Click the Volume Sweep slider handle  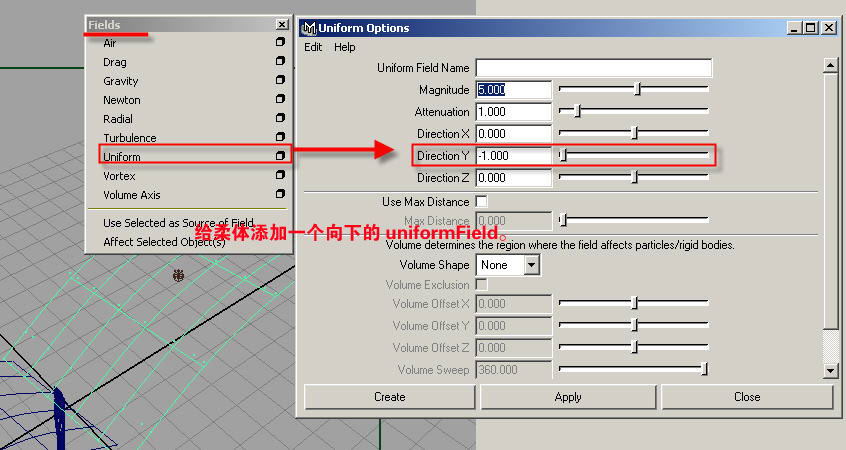(x=704, y=369)
